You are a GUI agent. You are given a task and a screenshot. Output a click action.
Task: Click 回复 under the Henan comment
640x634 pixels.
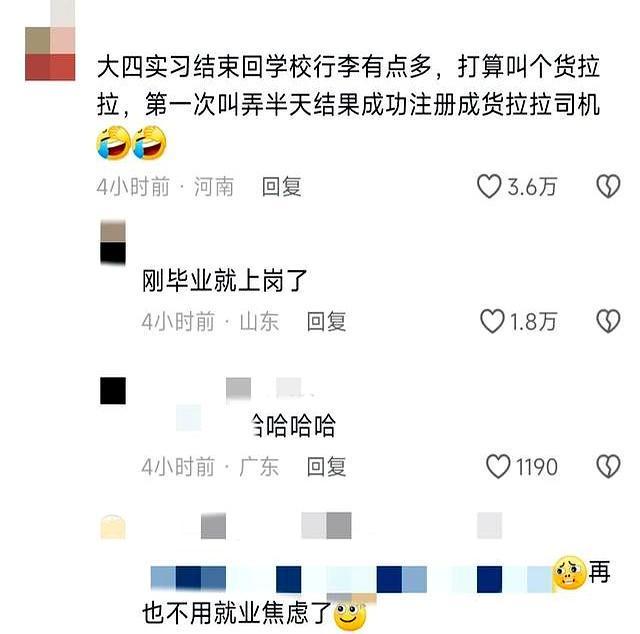pos(281,187)
